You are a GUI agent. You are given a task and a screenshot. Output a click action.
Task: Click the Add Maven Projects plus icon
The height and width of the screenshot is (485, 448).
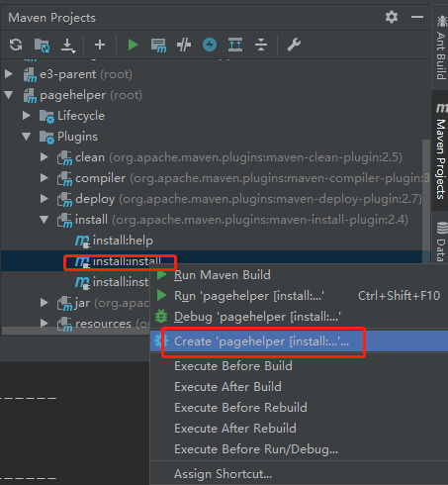pyautogui.click(x=100, y=45)
